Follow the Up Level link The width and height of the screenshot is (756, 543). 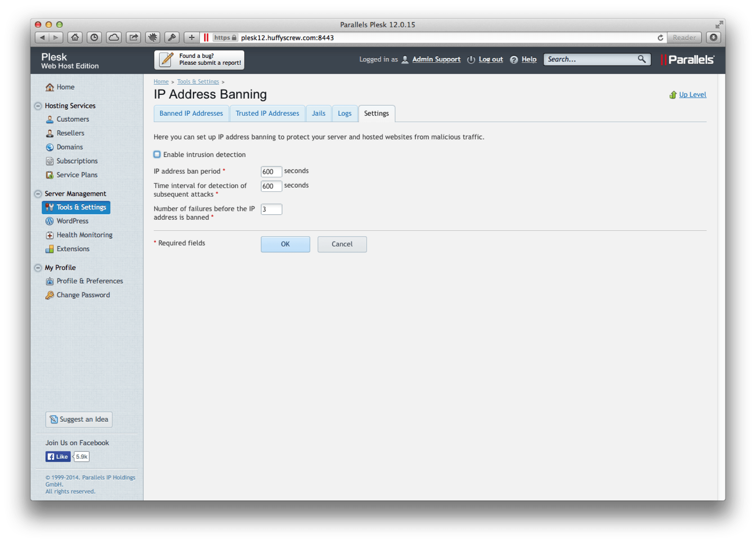point(692,95)
